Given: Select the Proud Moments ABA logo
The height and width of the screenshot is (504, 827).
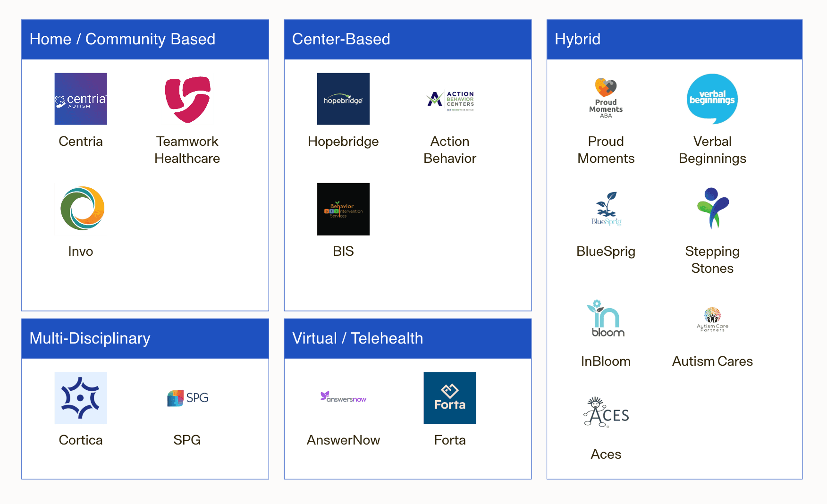Looking at the screenshot, I should pos(606,98).
